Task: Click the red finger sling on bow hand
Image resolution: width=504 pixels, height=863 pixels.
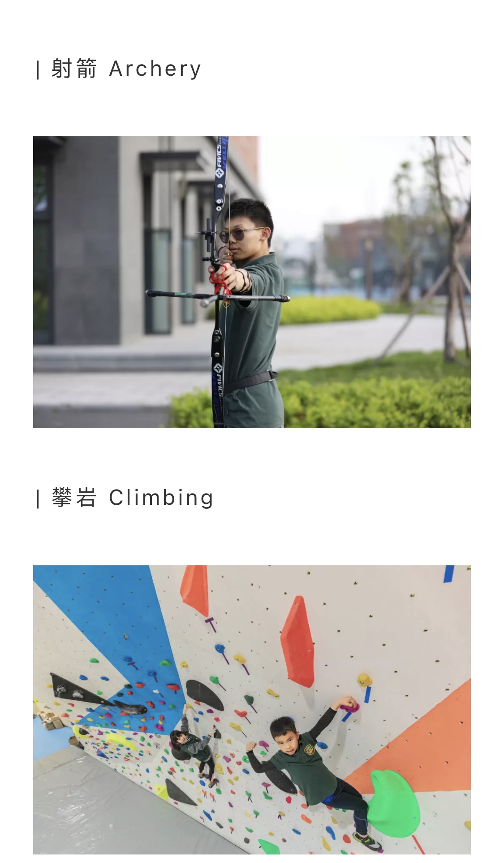Action: pyautogui.click(x=220, y=279)
